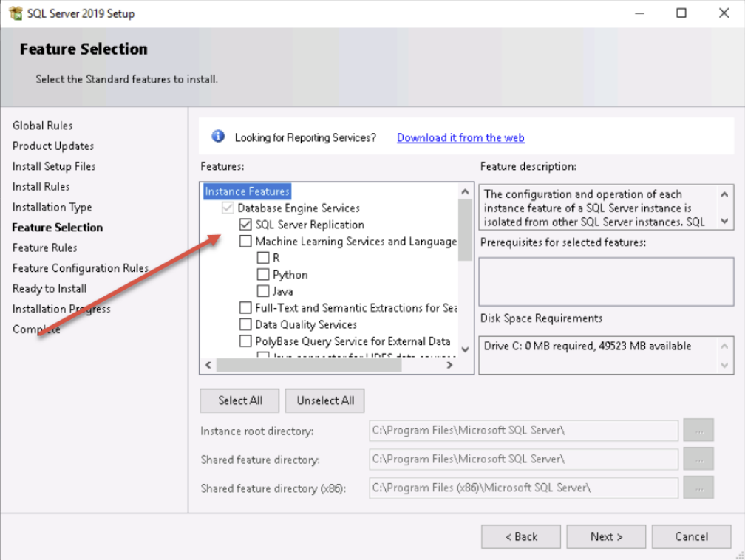Screen dimensions: 745x560
Task: Select the Installation Type step
Action: (52, 207)
